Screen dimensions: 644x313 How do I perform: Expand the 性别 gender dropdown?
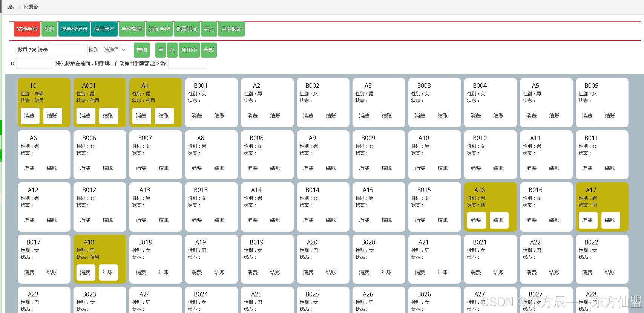pos(114,50)
